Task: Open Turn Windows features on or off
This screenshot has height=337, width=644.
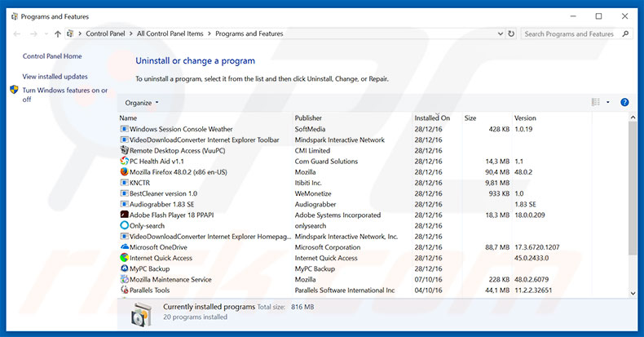Action: click(65, 95)
